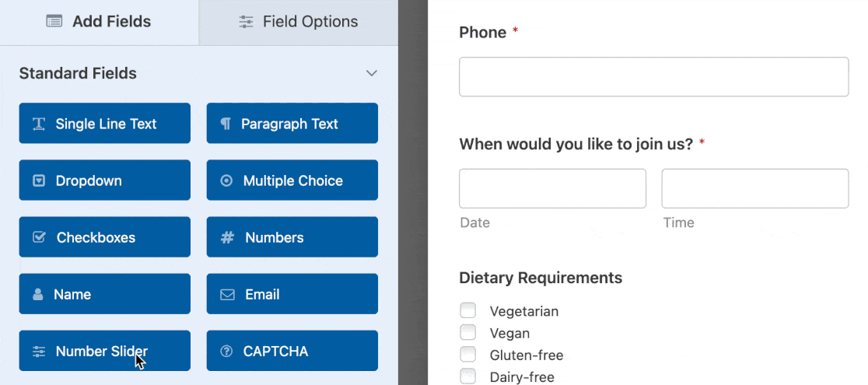Tick the Vegan option
This screenshot has height=385, width=868.
[467, 332]
